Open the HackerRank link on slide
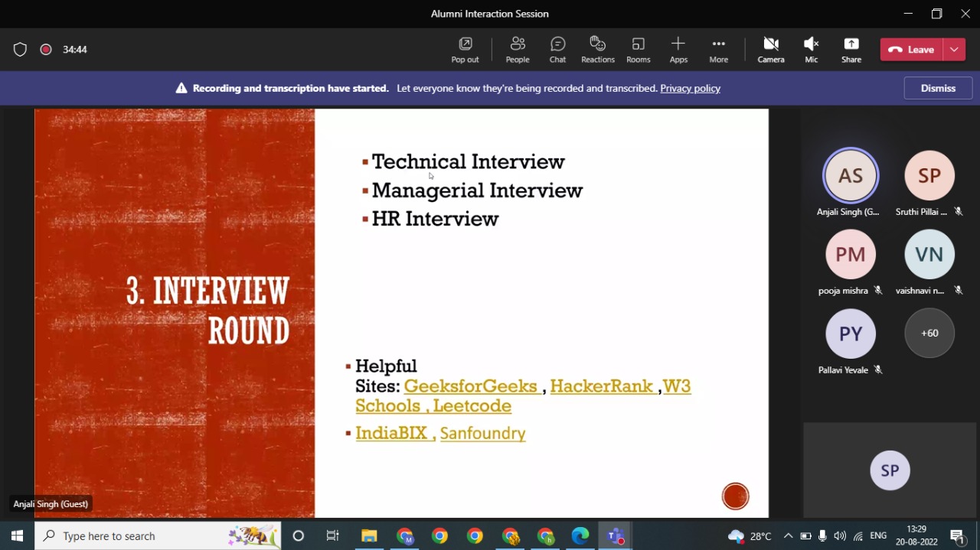Image resolution: width=980 pixels, height=550 pixels. click(602, 386)
